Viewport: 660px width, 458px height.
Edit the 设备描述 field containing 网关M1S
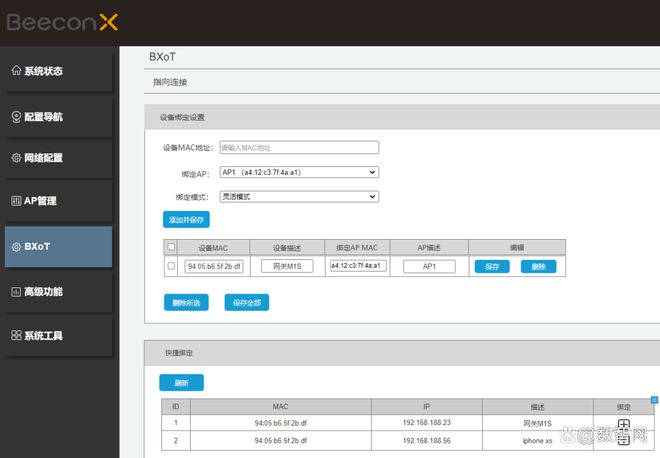[x=287, y=266]
